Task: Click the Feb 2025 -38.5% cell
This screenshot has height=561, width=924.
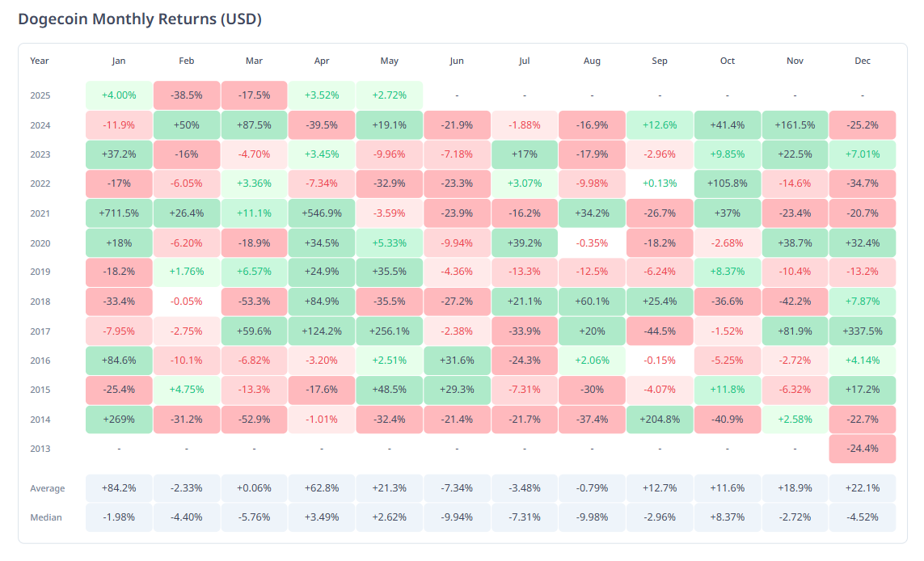Action: coord(187,95)
